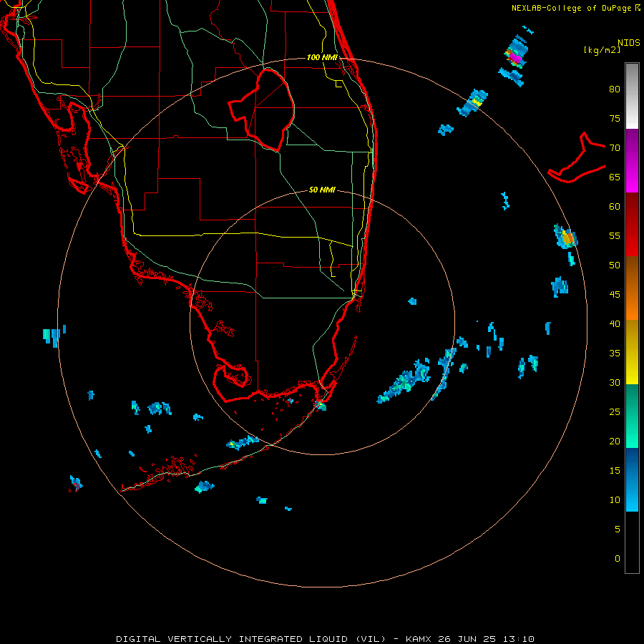644x644 pixels.
Task: Click the 50 NMI range ring label
Action: pyautogui.click(x=322, y=190)
